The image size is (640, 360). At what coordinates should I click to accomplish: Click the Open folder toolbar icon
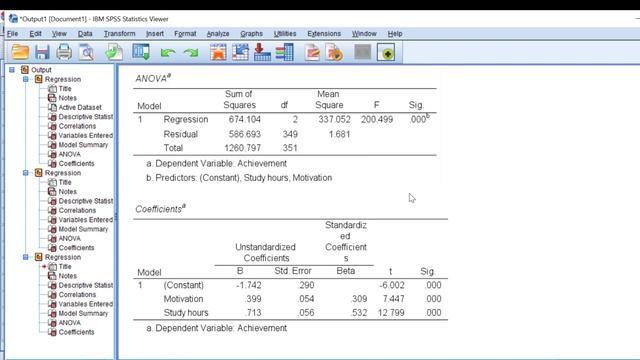[x=20, y=52]
